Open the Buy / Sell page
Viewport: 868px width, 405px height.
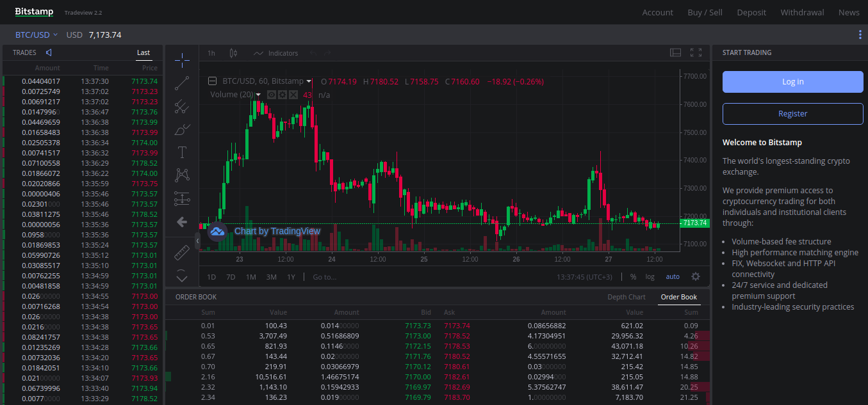click(x=705, y=12)
